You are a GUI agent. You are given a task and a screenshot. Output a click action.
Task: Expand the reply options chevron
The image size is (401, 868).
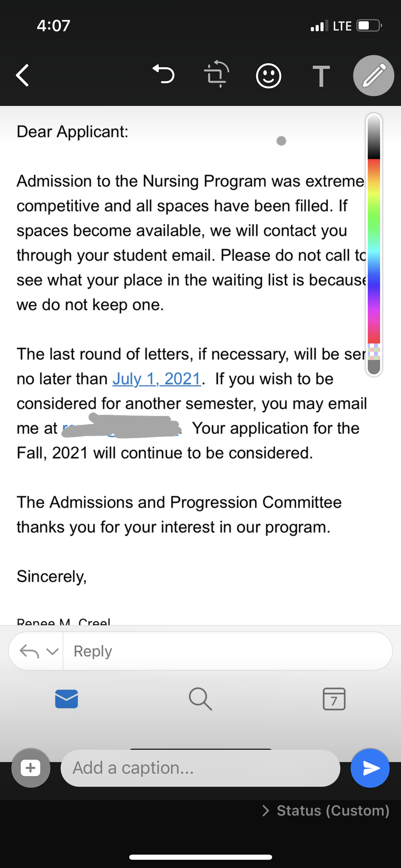(52, 651)
